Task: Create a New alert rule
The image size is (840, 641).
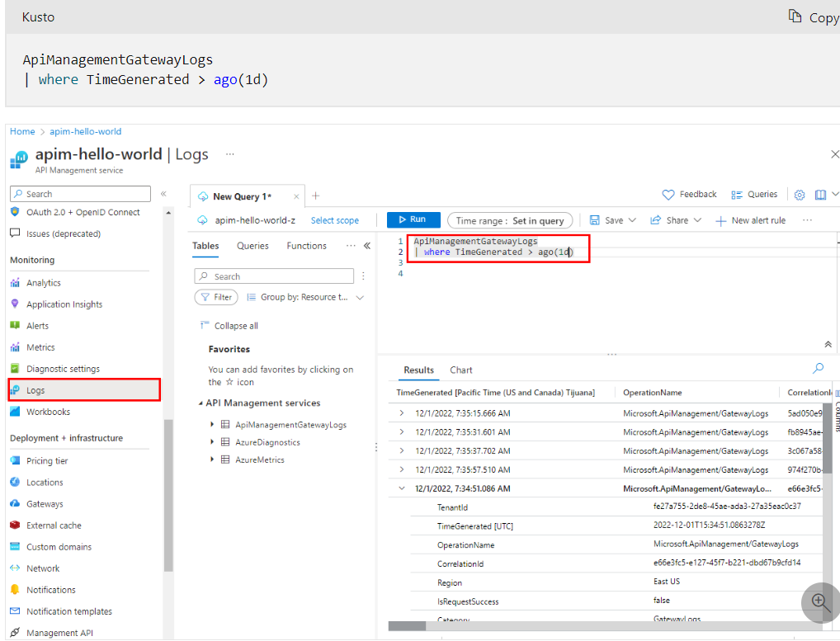Action: [751, 220]
